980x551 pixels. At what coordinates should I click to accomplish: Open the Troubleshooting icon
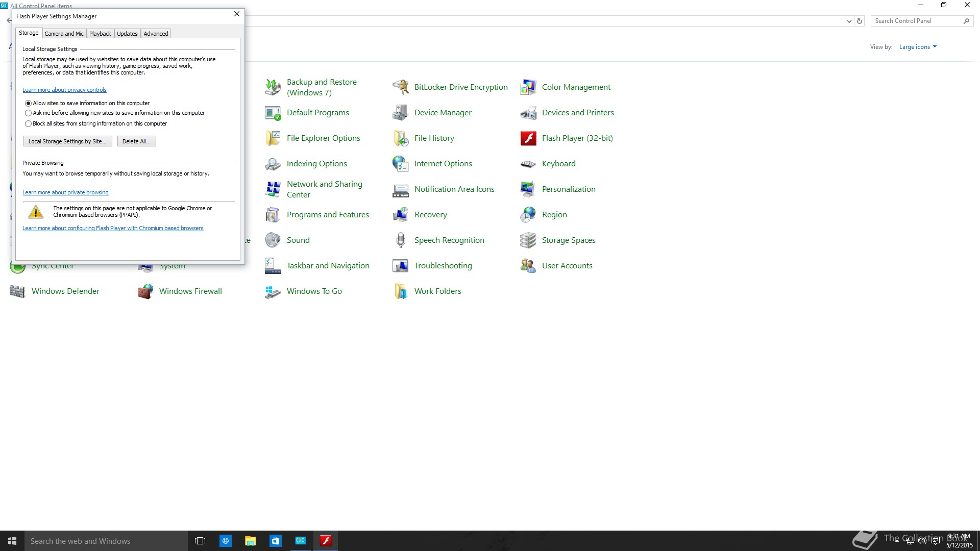[x=400, y=266]
